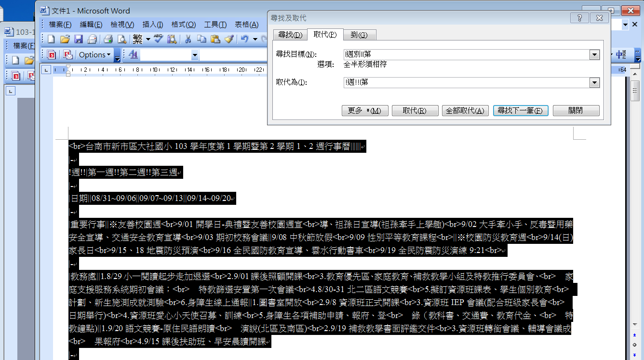Switch to the 尋找(D) tab
This screenshot has height=360, width=644.
pos(290,35)
